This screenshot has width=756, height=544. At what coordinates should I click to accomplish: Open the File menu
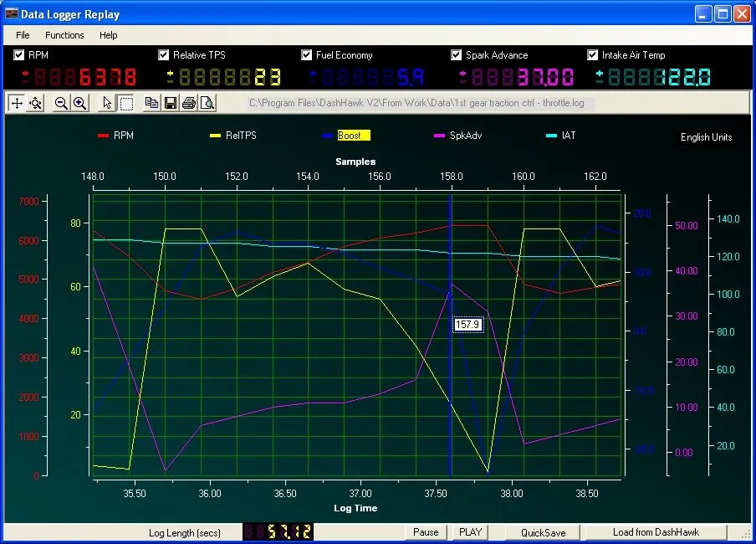[23, 35]
